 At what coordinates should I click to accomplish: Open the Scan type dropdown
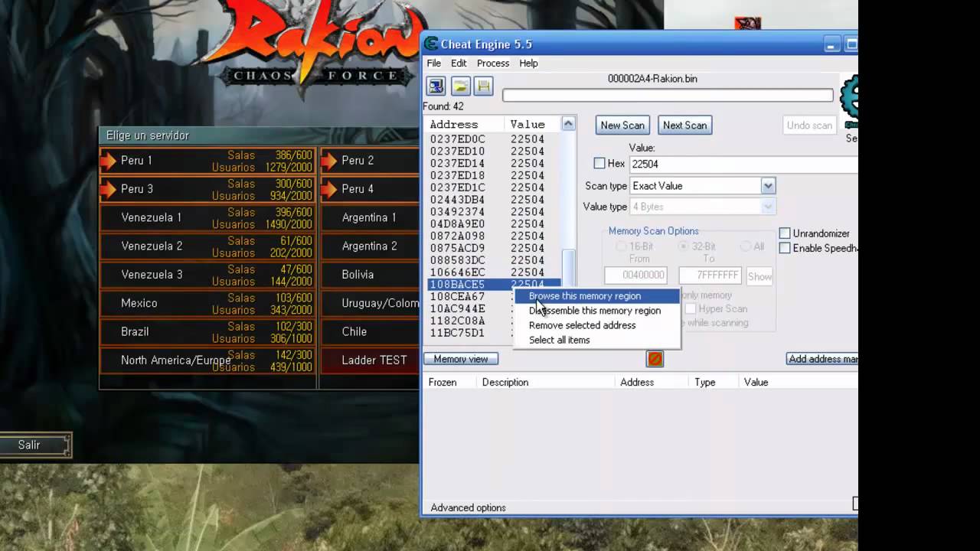768,186
